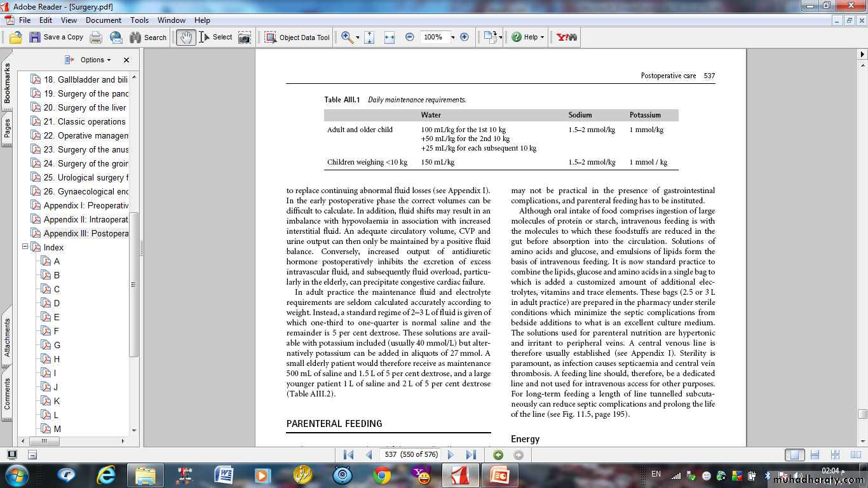Click the Snapshot camera tool
868x488 pixels.
click(x=245, y=37)
